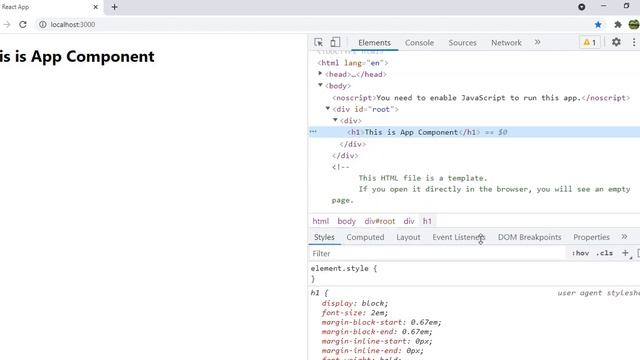
Task: Click the font-size: 2em declaration
Action: (355, 313)
